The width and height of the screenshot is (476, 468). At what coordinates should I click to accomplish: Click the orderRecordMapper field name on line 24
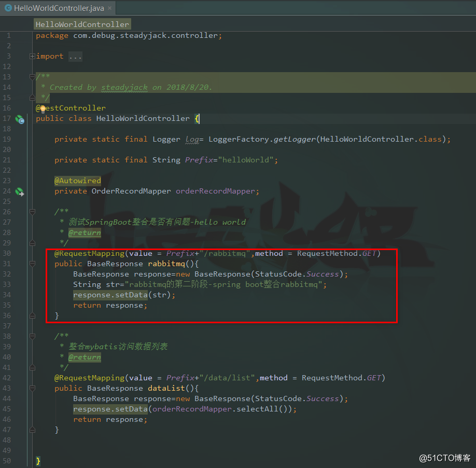click(x=215, y=191)
